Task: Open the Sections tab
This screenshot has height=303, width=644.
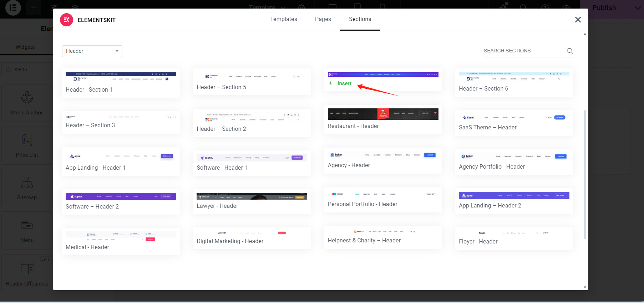Action: click(x=360, y=19)
